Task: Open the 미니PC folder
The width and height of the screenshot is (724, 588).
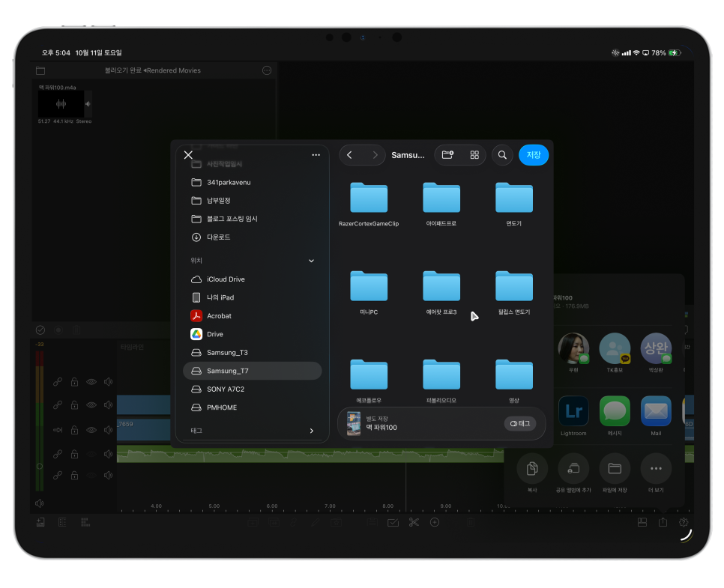Action: (369, 292)
